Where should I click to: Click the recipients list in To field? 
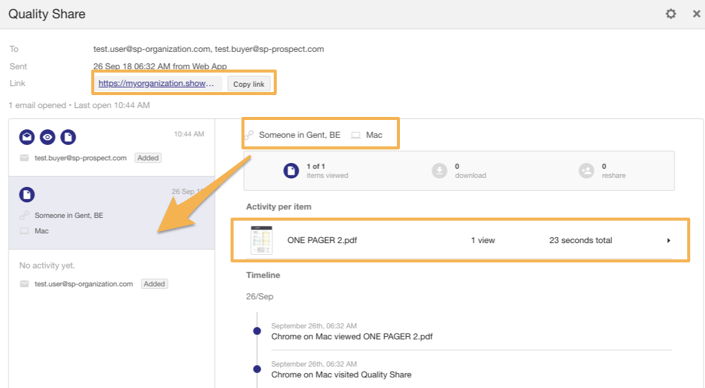[x=209, y=49]
